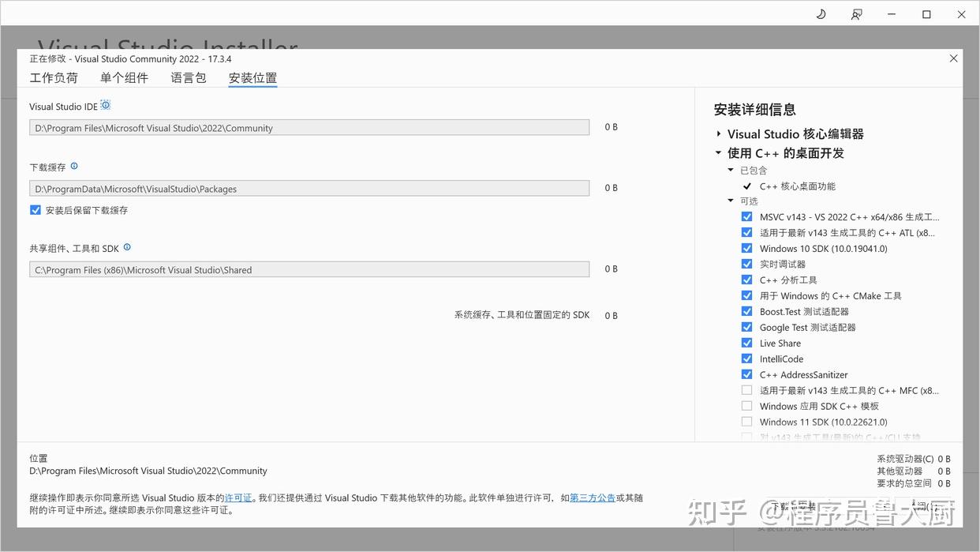This screenshot has height=552, width=980.
Task: Click info icon beside Visual Studio IDE label
Action: (x=106, y=105)
